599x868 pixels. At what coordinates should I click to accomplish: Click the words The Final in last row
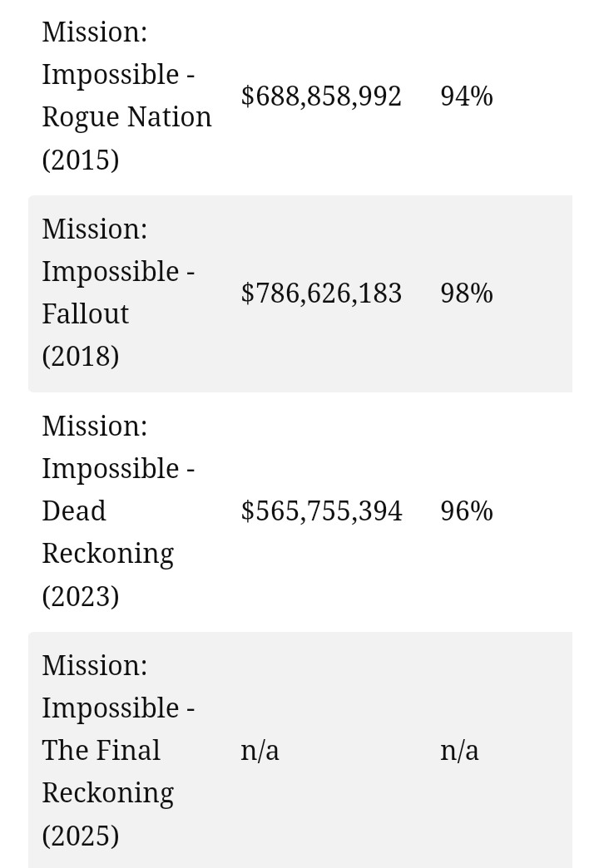click(x=101, y=751)
